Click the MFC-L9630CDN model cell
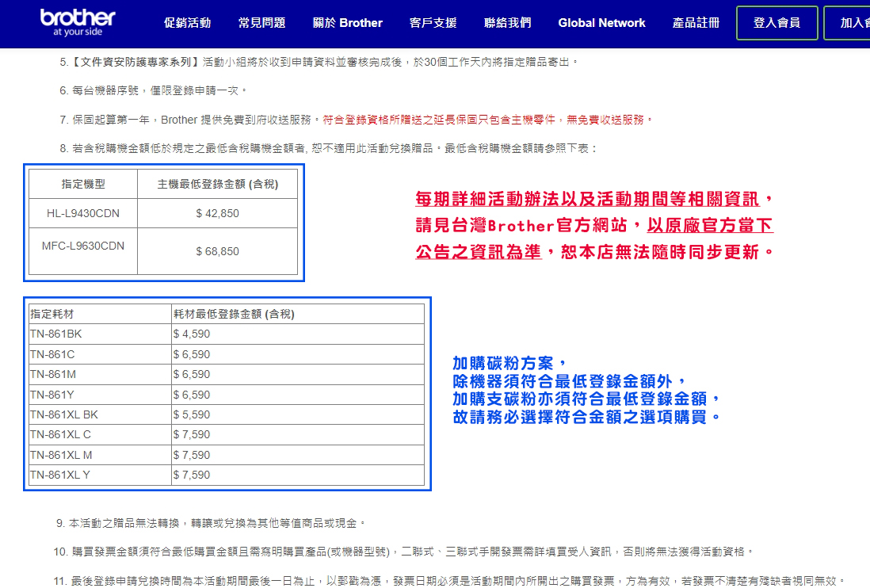This screenshot has width=870, height=588. [x=83, y=246]
